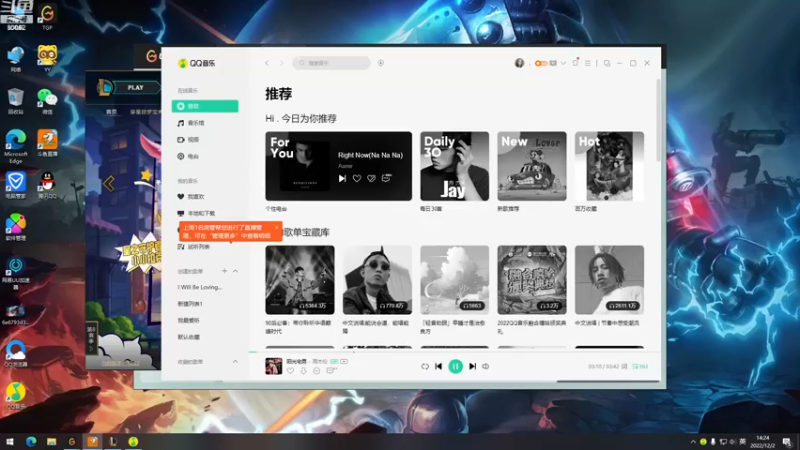
Task: Open the 3.2万 plays playlist cover
Action: tap(532, 280)
